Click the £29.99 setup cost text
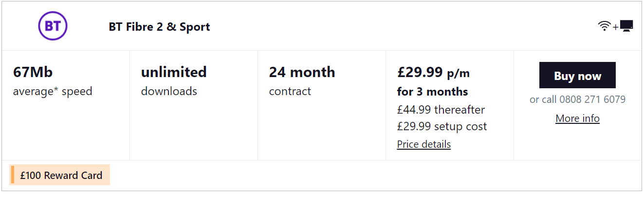Screen dimensions: 644x197 (442, 127)
